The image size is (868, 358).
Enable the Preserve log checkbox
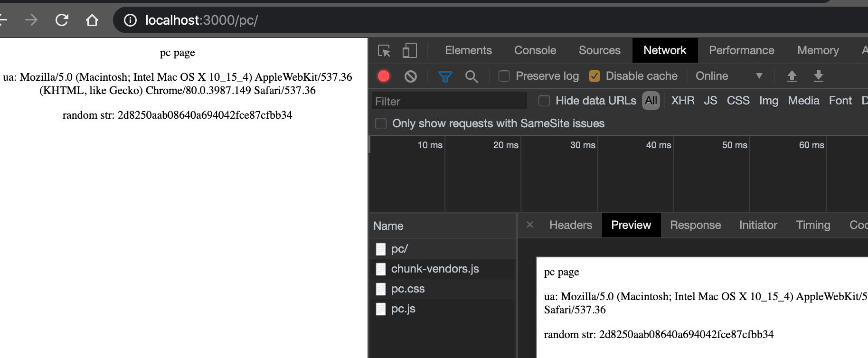point(504,76)
